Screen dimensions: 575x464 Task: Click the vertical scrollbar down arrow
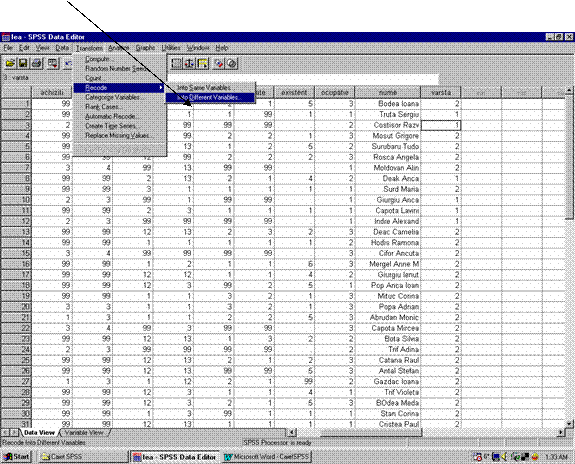pos(569,424)
